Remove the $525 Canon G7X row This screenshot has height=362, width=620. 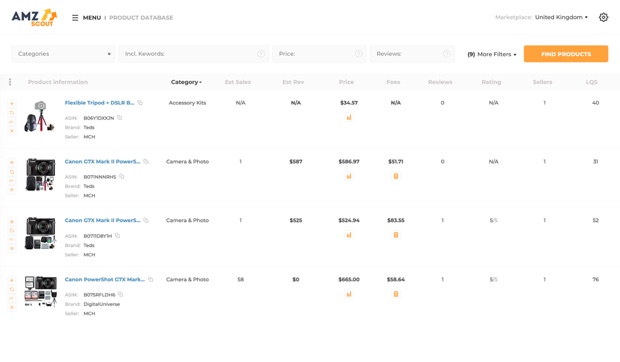(12, 249)
